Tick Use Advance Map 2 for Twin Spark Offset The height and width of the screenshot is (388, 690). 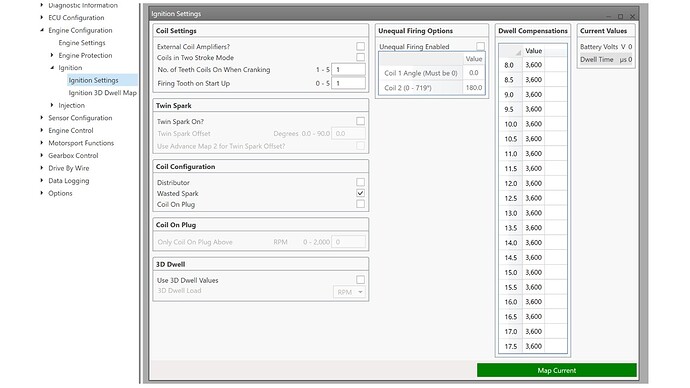click(x=360, y=146)
